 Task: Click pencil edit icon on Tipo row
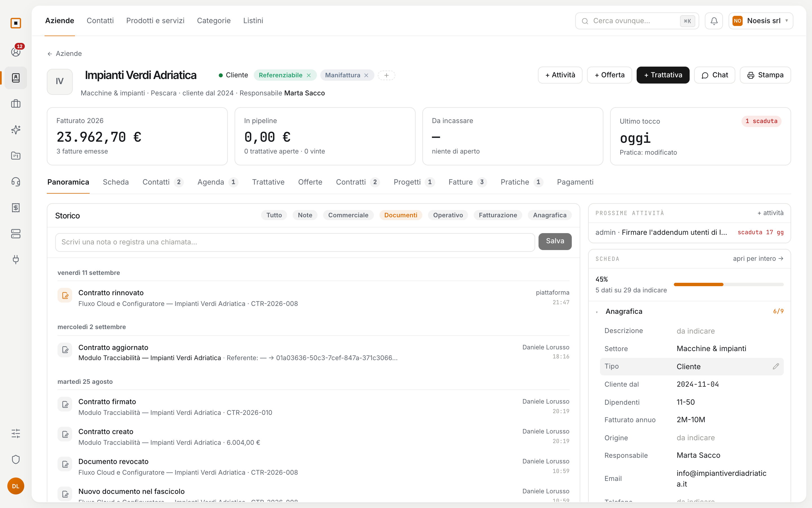tap(776, 366)
